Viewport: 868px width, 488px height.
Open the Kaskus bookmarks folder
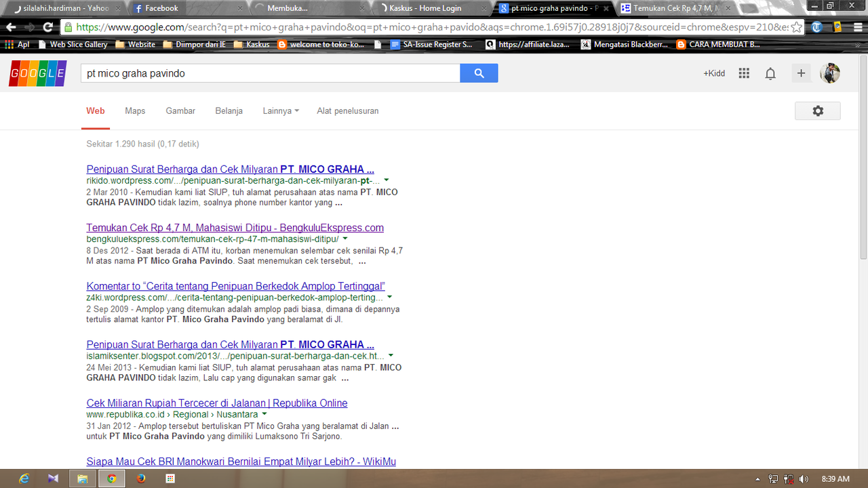point(252,45)
